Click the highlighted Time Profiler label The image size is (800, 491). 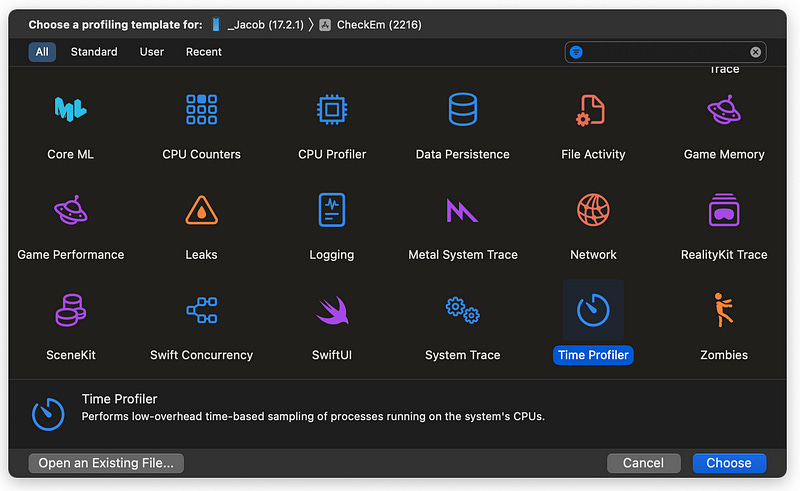click(593, 355)
